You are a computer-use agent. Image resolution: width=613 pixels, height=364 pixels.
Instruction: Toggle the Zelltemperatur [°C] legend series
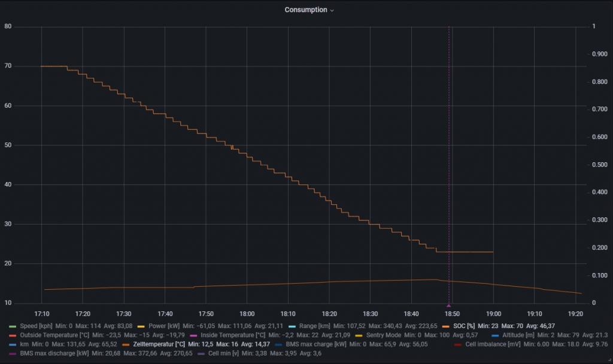(159, 344)
